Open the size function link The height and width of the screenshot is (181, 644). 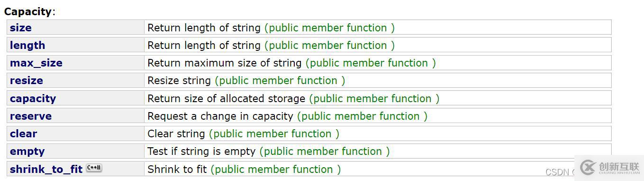pos(21,28)
